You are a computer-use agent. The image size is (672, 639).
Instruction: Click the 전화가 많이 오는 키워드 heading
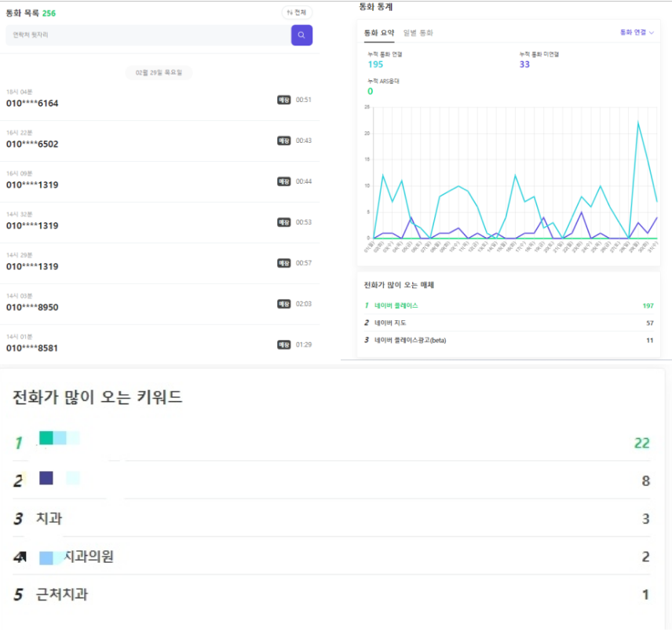(x=97, y=397)
